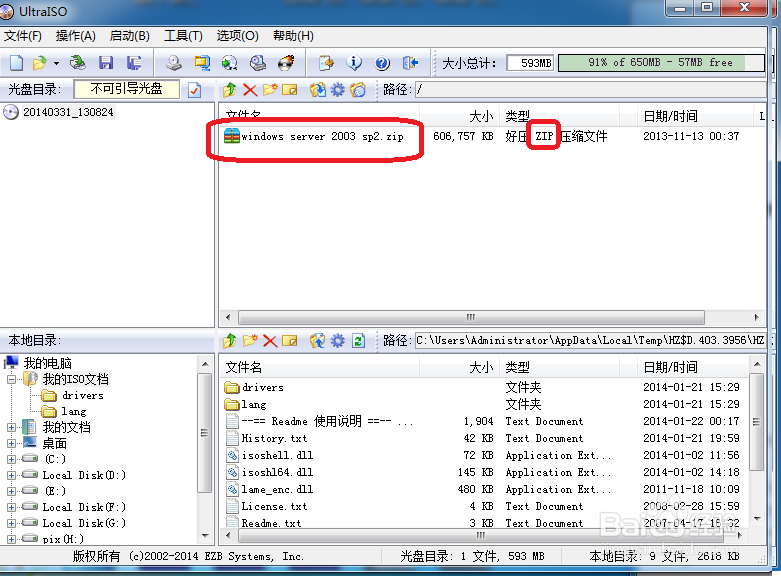Open the 操作(A) menu
Screen dimensions: 781x576
pyautogui.click(x=76, y=36)
